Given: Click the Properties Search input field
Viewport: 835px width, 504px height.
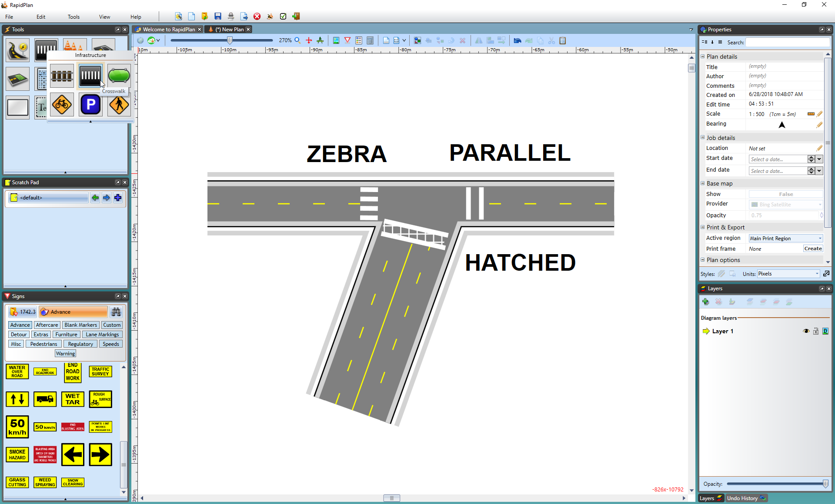Looking at the screenshot, I should coord(788,42).
